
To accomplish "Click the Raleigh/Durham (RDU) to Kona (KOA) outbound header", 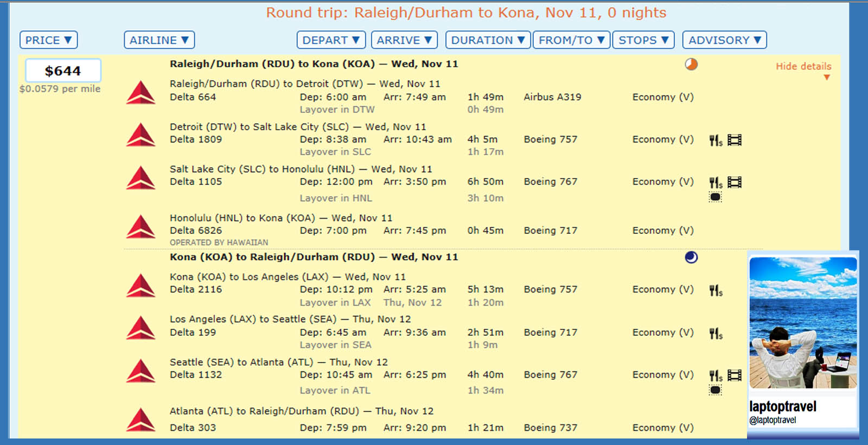I will [x=314, y=64].
